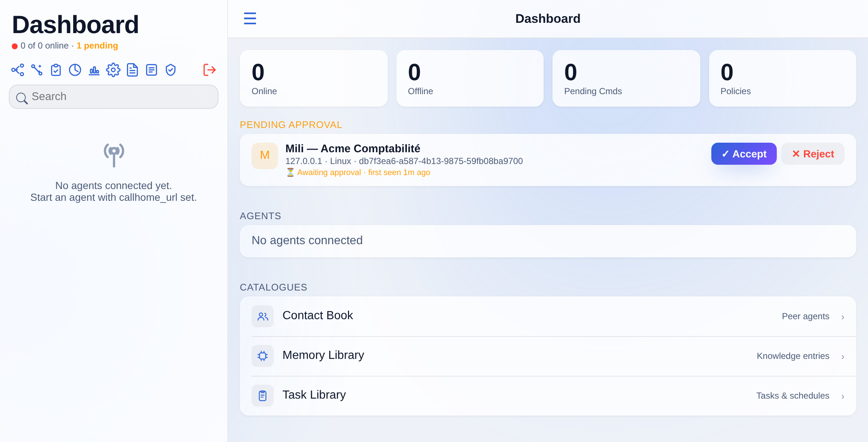Open the document file icon
The image size is (868, 442).
(x=132, y=70)
